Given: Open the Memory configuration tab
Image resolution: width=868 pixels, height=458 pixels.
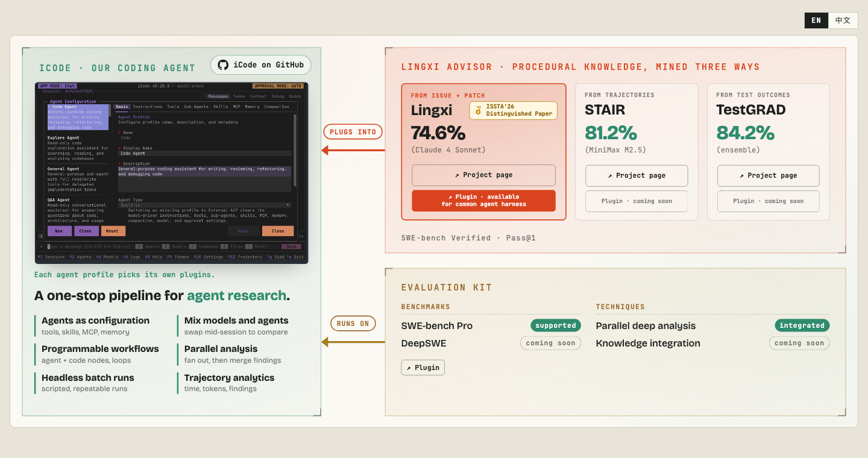Looking at the screenshot, I should 253,107.
